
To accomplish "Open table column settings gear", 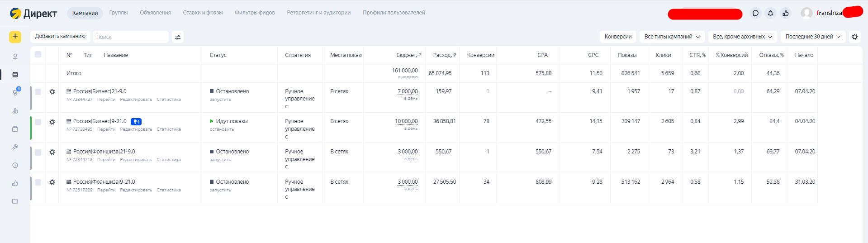I will coord(854,37).
